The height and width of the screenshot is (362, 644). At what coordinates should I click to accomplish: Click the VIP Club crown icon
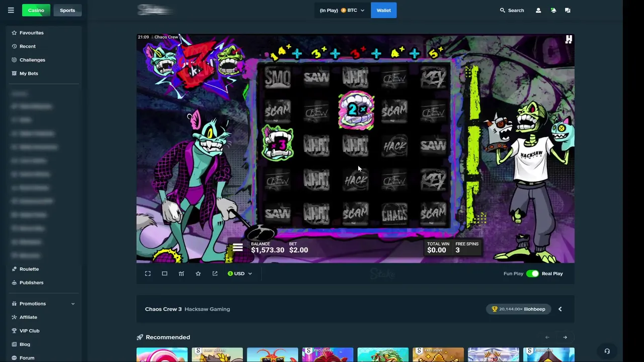(14, 331)
